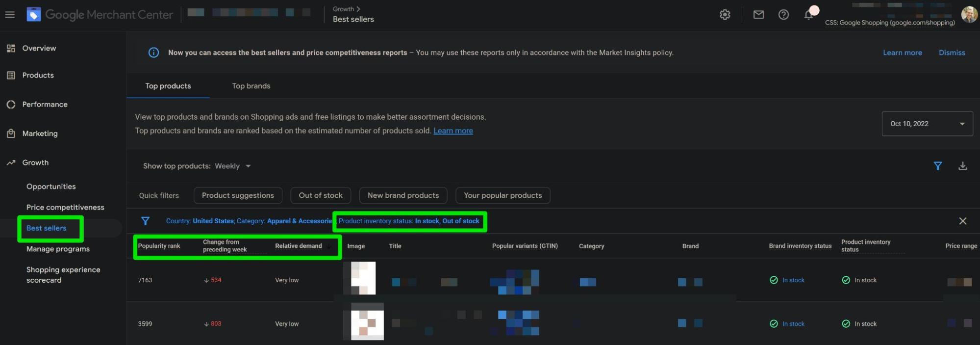This screenshot has height=345, width=980.
Task: Open Learn more link in description
Action: click(453, 131)
